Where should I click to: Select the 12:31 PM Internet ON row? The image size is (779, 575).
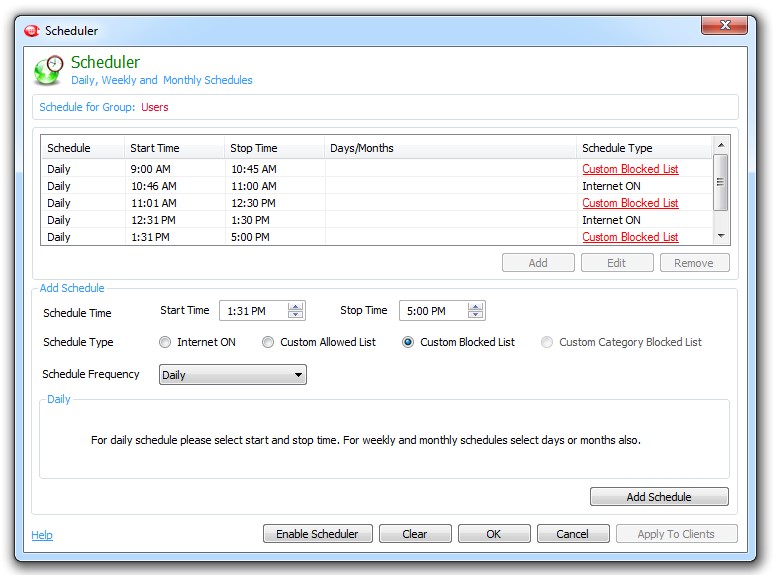[300, 220]
